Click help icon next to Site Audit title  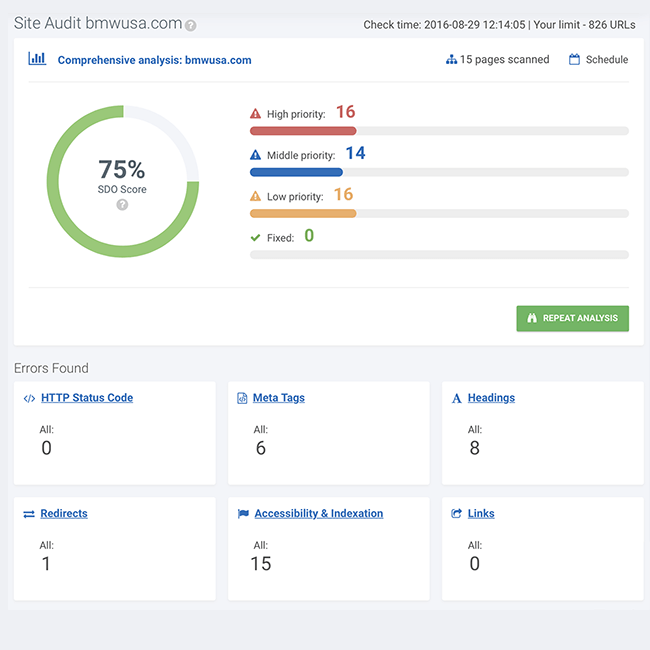(x=191, y=26)
